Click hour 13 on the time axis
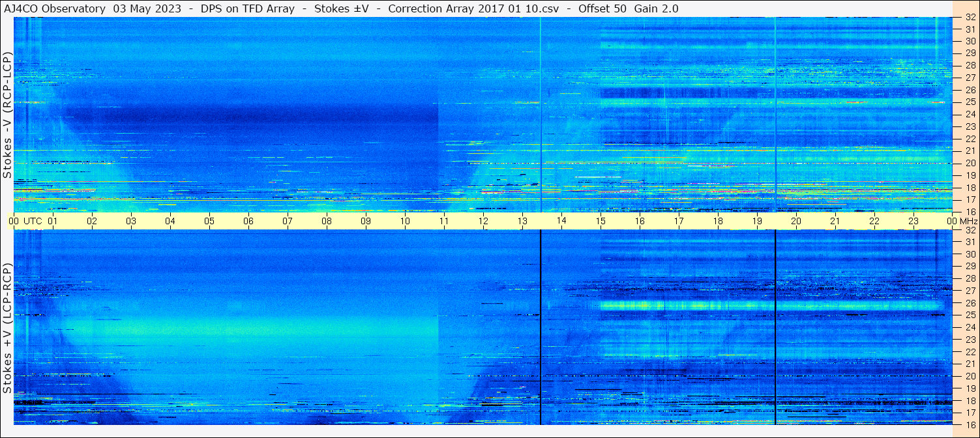The image size is (980, 438). [522, 221]
